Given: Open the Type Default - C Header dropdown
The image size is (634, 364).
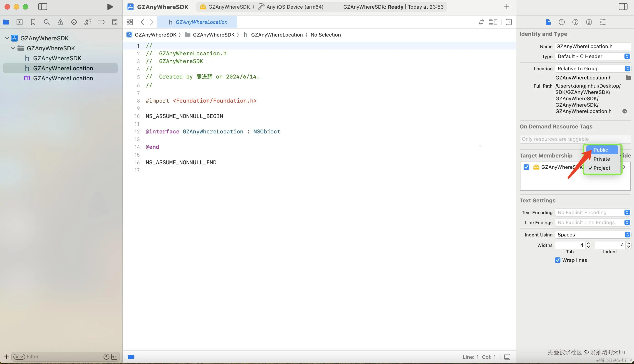Looking at the screenshot, I should click(x=592, y=56).
